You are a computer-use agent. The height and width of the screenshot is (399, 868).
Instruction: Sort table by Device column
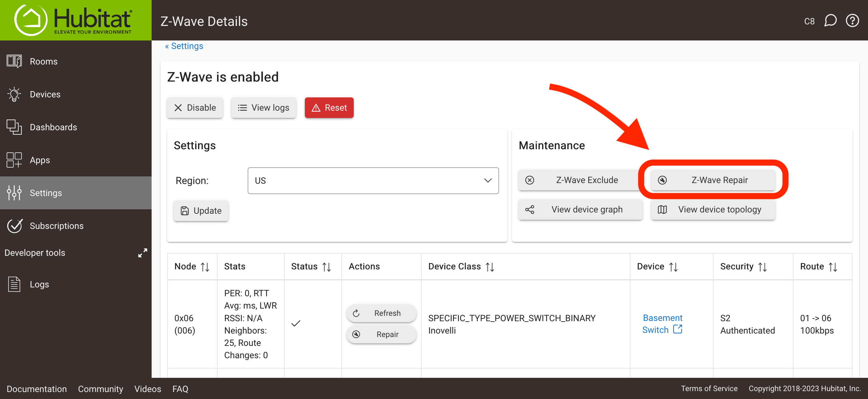click(673, 267)
